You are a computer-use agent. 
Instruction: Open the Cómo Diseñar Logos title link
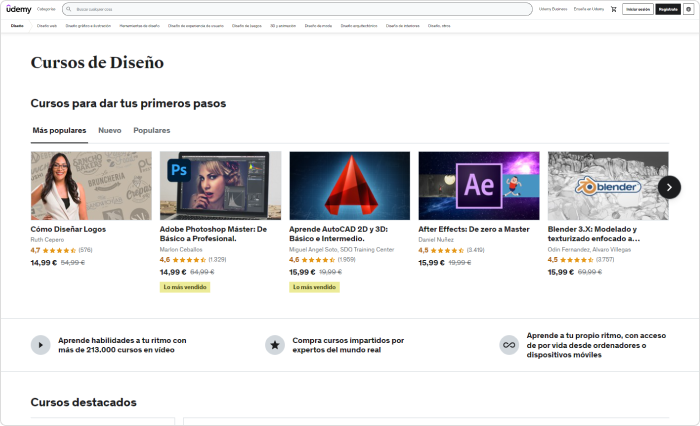(x=68, y=229)
